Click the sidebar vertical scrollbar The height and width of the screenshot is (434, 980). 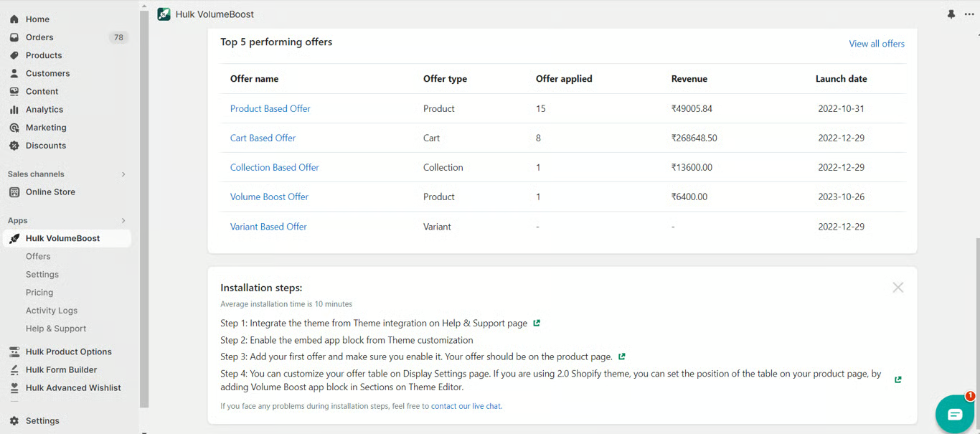144,215
